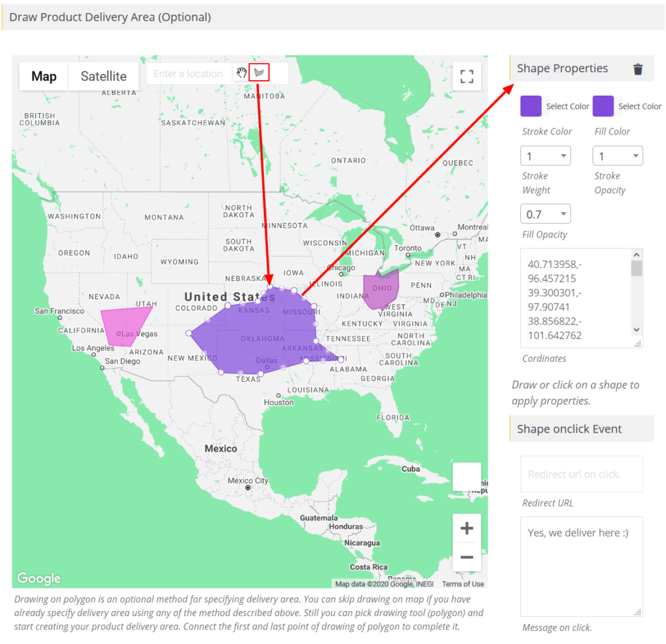Zoom in on the map
666x644 pixels.
466,528
